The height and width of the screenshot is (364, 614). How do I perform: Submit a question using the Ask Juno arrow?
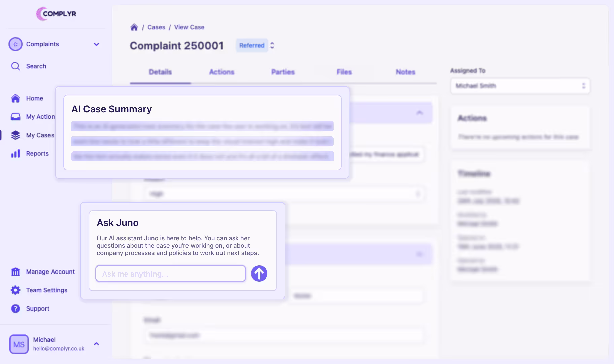click(259, 274)
